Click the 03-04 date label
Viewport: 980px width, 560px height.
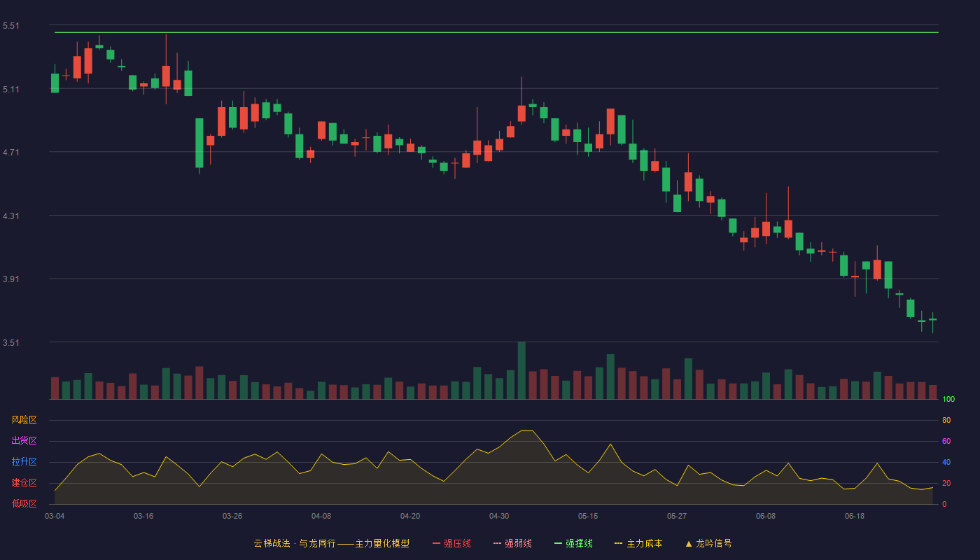pyautogui.click(x=55, y=516)
